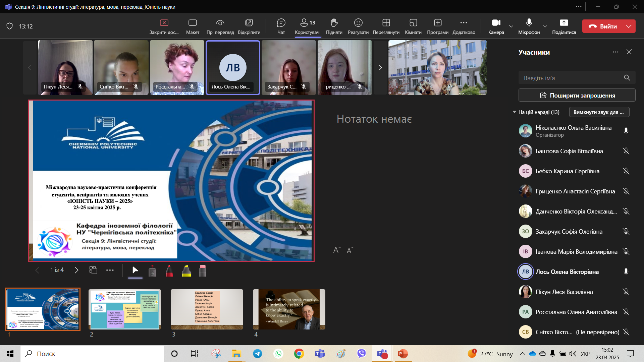Image resolution: width=644 pixels, height=362 pixels.
Task: Toggle microphone of Баштова Софія Віталіївна
Action: 626,151
